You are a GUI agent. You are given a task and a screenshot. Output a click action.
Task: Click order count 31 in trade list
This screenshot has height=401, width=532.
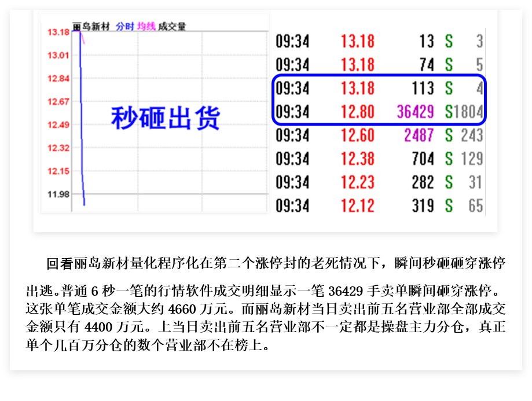(476, 182)
